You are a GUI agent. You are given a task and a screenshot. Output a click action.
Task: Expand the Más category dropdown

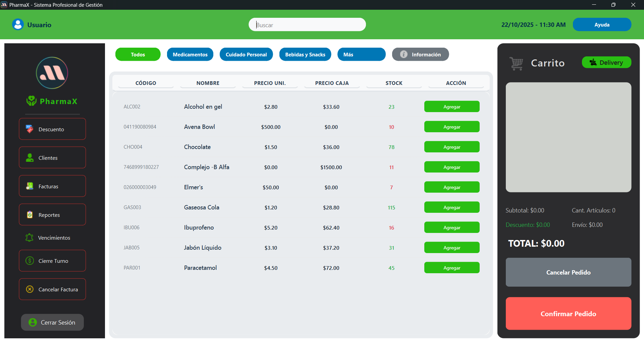click(x=361, y=54)
